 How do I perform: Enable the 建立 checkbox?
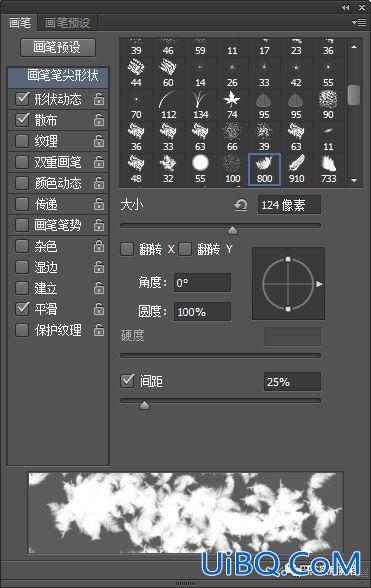(22, 288)
